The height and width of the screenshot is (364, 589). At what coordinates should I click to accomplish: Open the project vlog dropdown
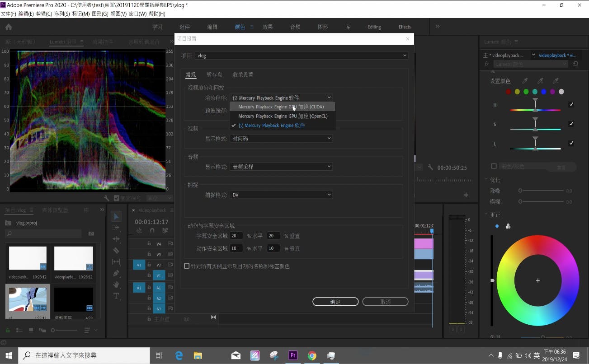click(x=302, y=56)
